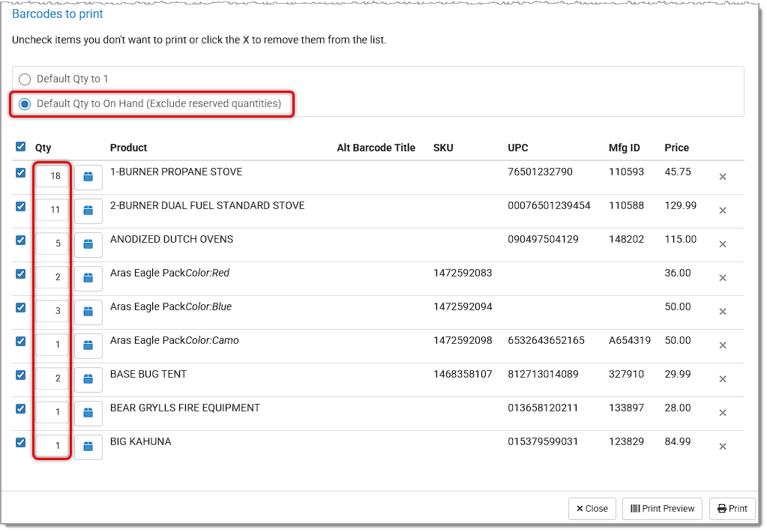Remove Aras Eagle Pack Red using X

click(723, 278)
